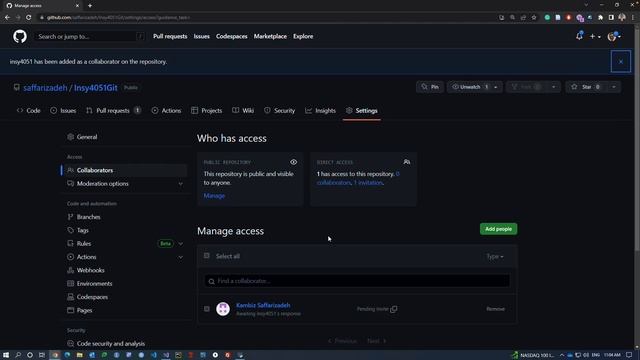Pin the repository
This screenshot has width=640, height=360.
[430, 87]
